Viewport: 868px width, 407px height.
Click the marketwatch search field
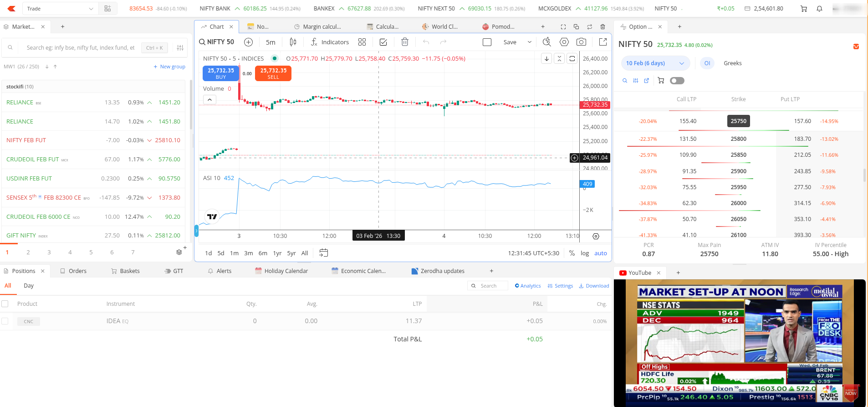point(81,47)
